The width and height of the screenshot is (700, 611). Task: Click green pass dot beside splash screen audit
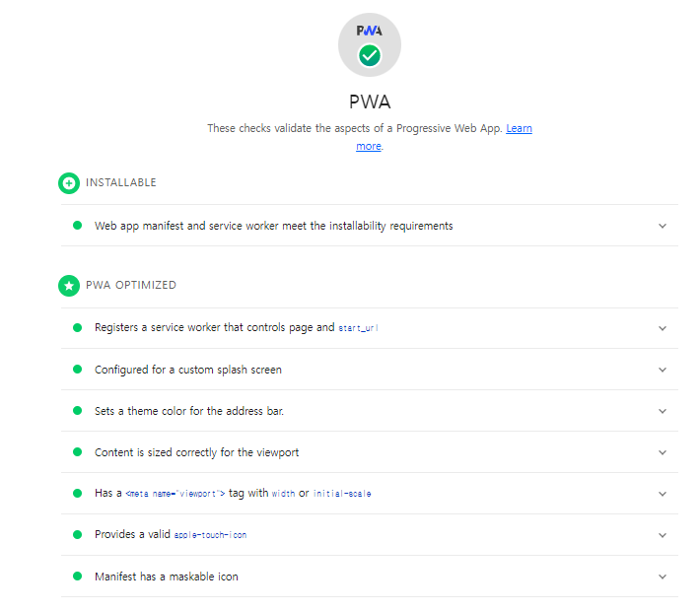pyautogui.click(x=77, y=370)
